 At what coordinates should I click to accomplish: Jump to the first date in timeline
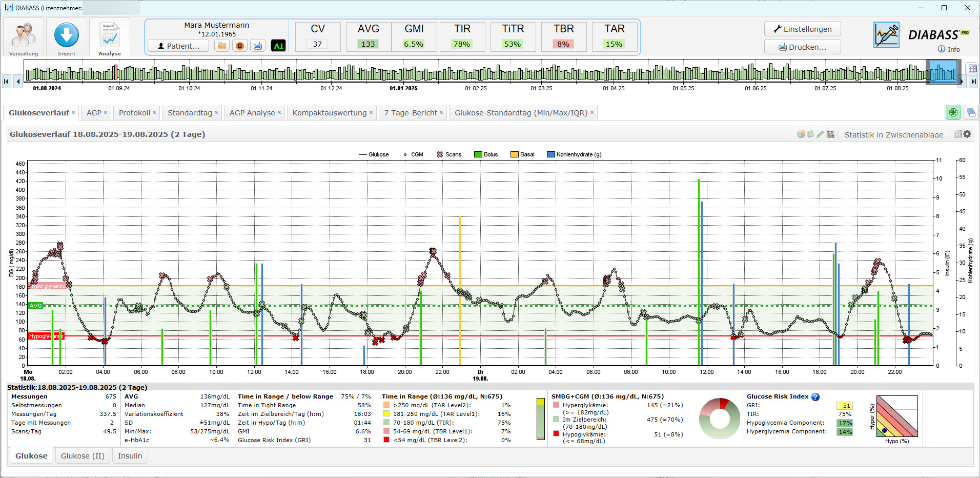click(7, 81)
